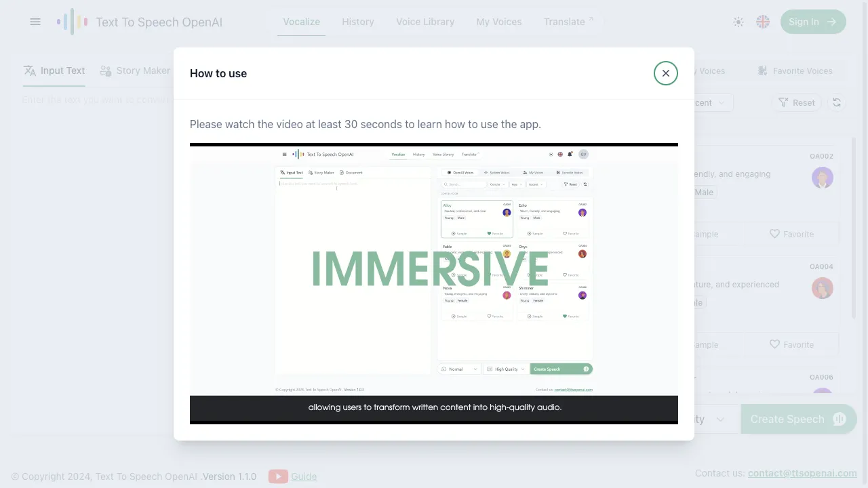Viewport: 868px width, 488px height.
Task: Open the Translate external link
Action: (x=568, y=22)
